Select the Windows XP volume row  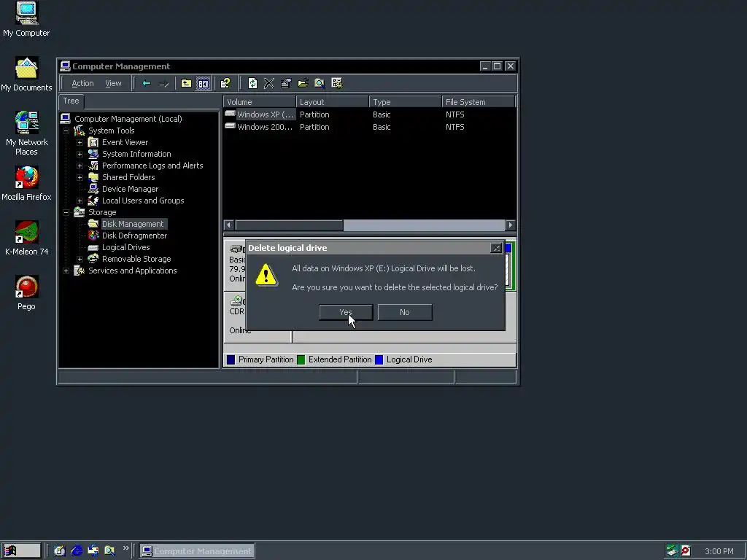point(370,114)
